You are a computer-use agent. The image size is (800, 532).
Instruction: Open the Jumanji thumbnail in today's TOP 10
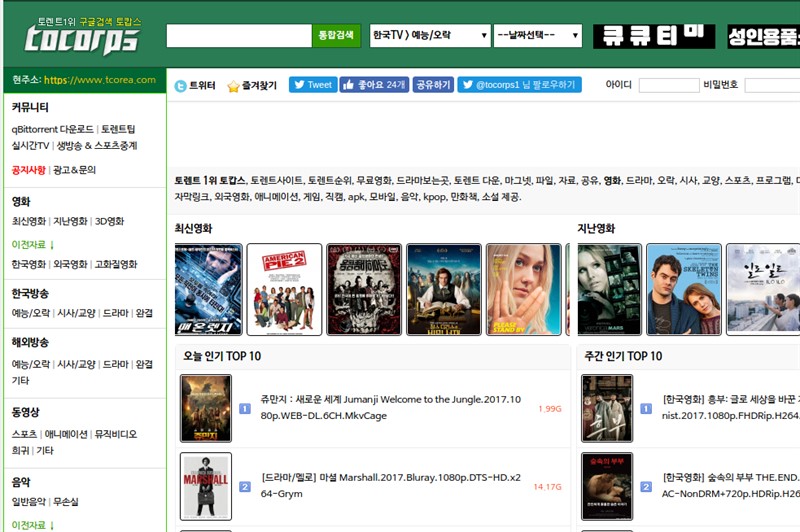206,408
